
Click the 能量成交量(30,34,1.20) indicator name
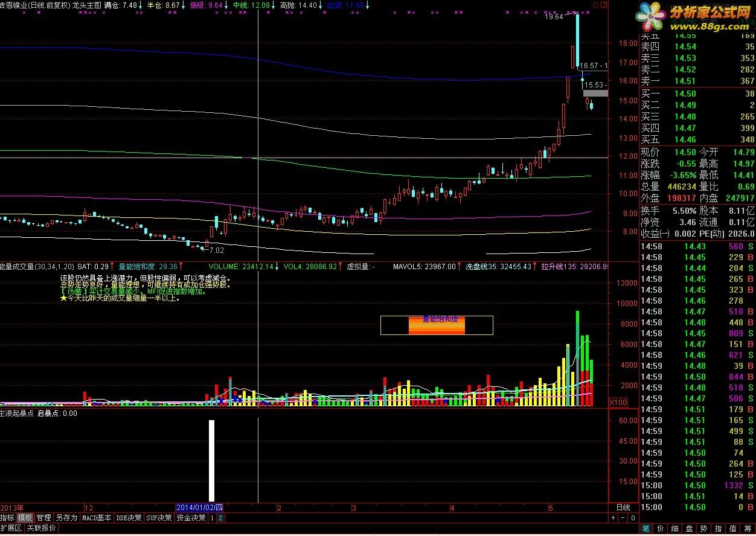[x=37, y=266]
